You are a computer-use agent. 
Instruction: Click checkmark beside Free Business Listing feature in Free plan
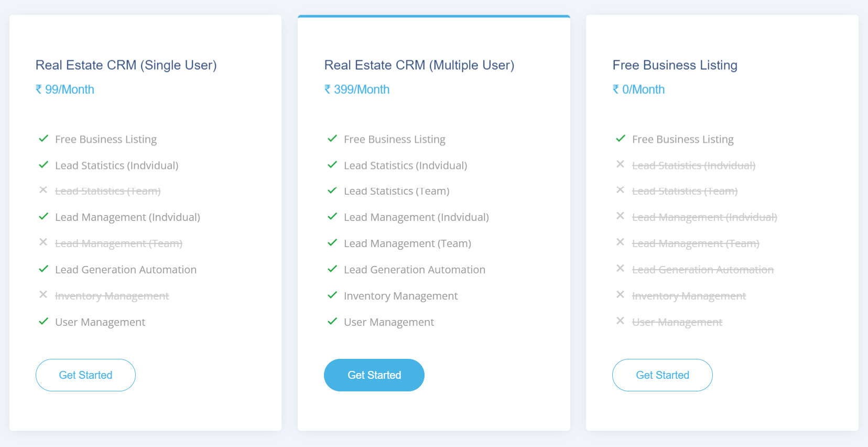pos(621,139)
